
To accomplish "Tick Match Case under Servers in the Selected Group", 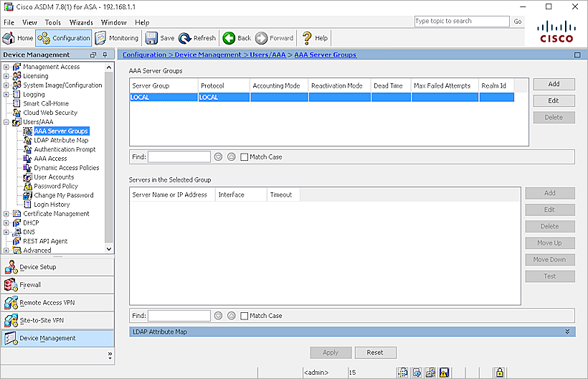I will (245, 316).
